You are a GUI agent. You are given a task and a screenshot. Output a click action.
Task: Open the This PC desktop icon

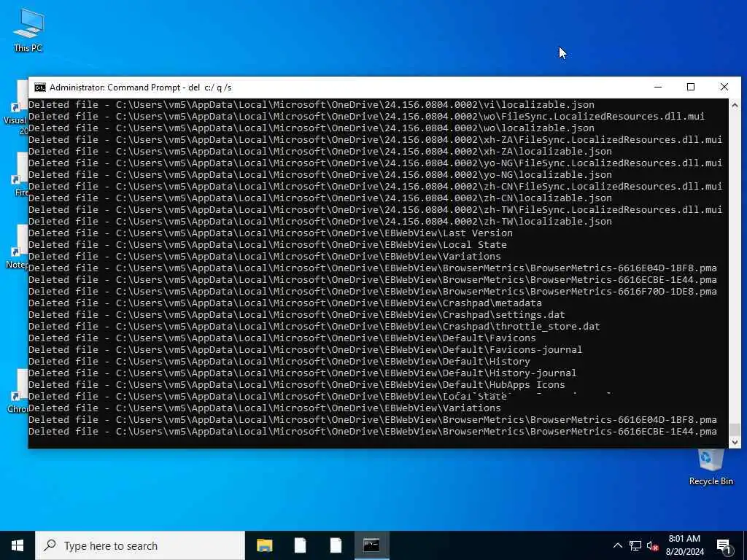[x=28, y=30]
